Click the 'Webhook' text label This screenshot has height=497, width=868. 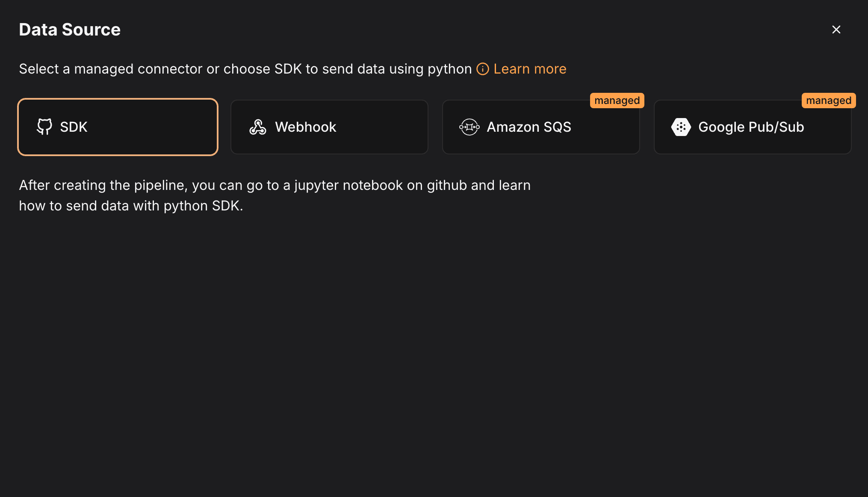305,127
